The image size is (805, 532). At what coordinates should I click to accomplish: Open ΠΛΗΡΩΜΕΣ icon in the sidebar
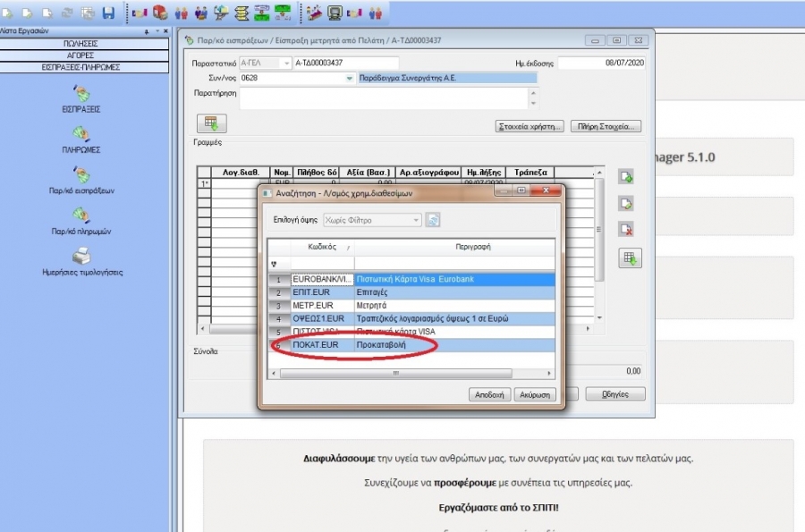(81, 135)
